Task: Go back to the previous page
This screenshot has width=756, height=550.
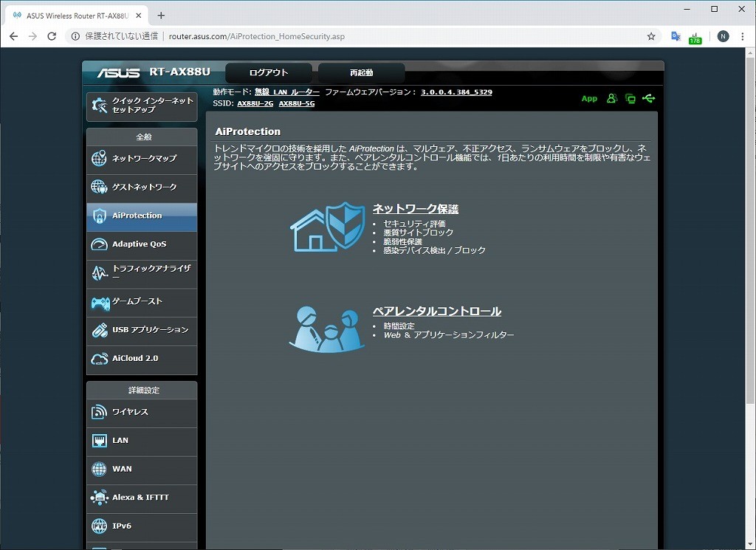Action: tap(13, 36)
